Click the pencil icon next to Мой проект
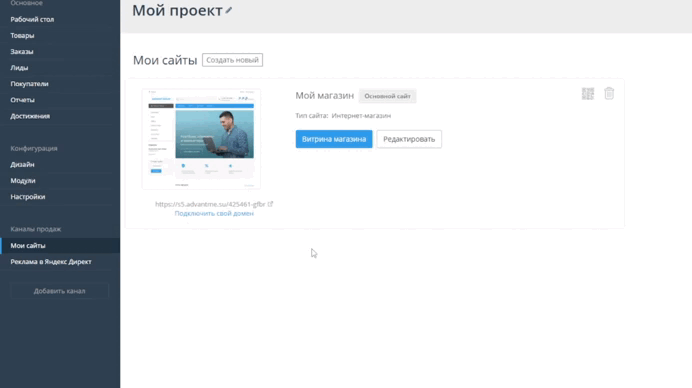692x388 pixels. click(x=229, y=11)
